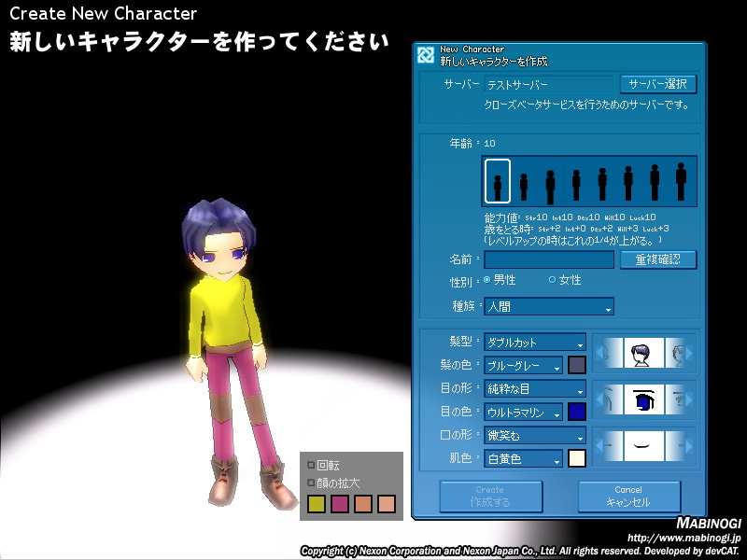Select the sixth age silhouette icon
The height and width of the screenshot is (560, 747).
(x=628, y=183)
